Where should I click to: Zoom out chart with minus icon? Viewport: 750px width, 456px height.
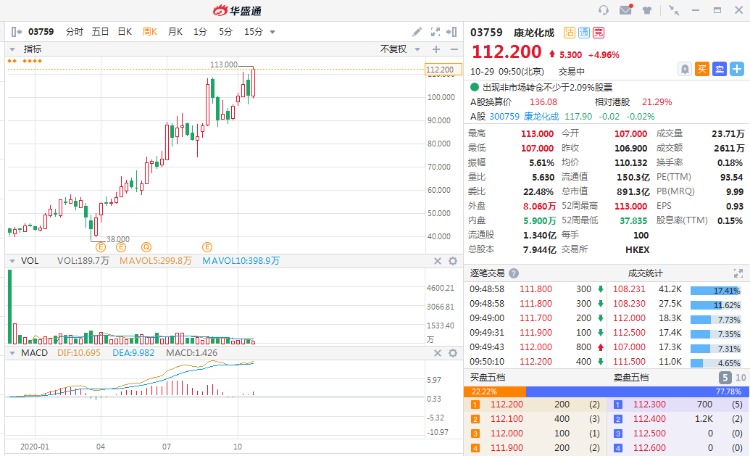pos(454,49)
